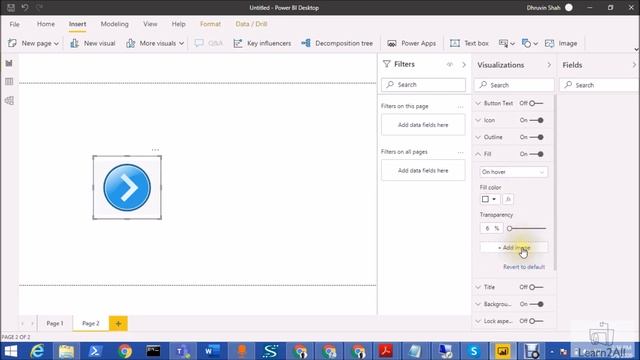This screenshot has width=640, height=360.
Task: Click the Visualizations pane Search box
Action: [514, 85]
